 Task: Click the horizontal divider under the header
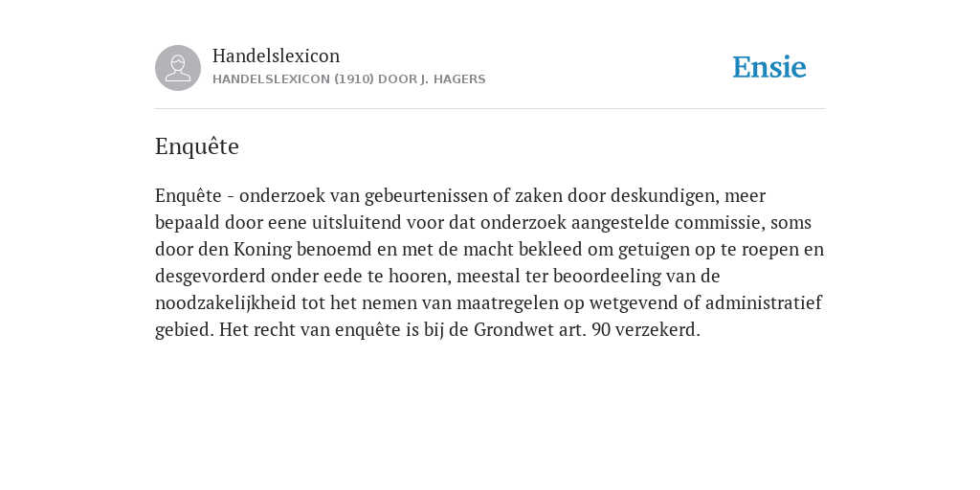[x=490, y=109]
